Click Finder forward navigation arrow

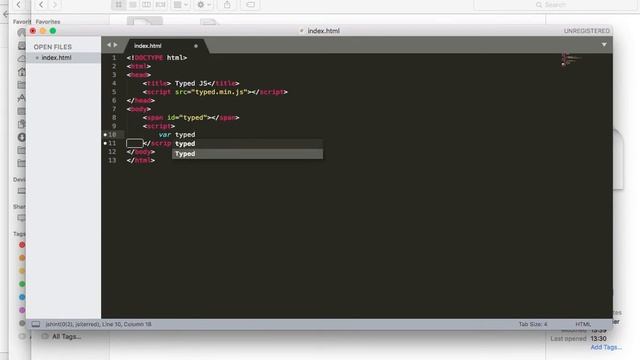point(54,5)
